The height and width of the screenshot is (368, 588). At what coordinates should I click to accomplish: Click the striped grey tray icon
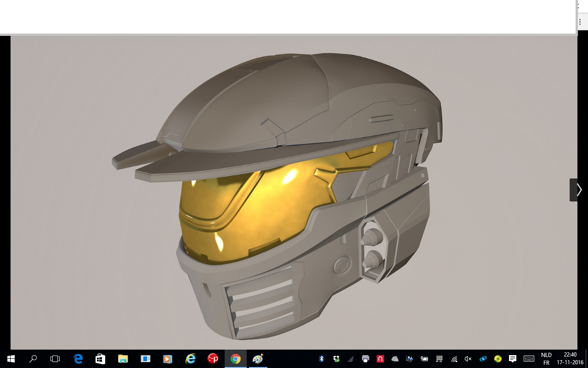point(351,359)
